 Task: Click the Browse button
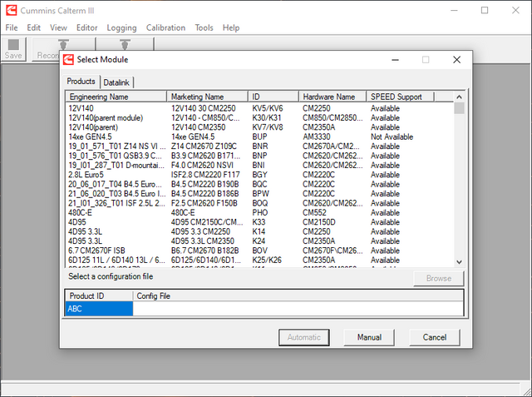pos(439,279)
